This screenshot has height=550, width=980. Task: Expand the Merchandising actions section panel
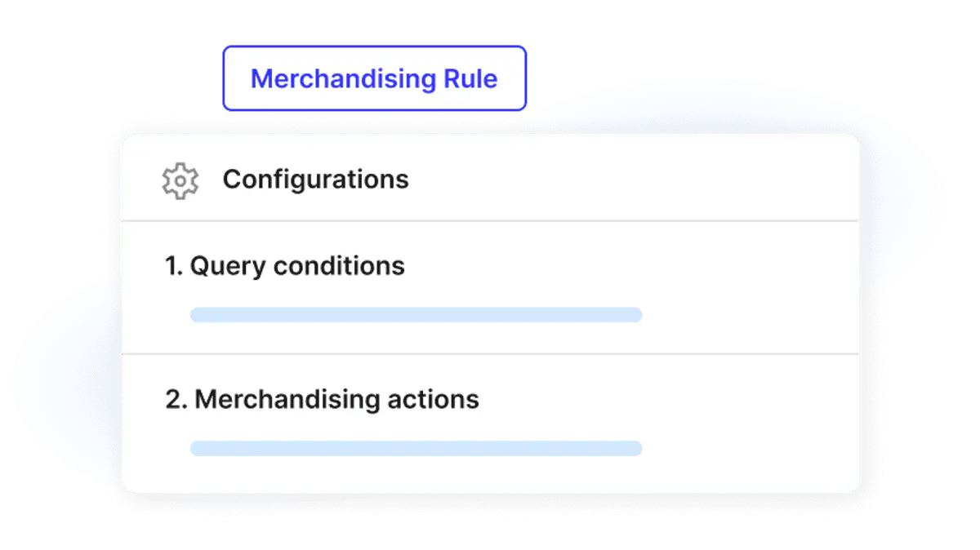click(x=490, y=424)
